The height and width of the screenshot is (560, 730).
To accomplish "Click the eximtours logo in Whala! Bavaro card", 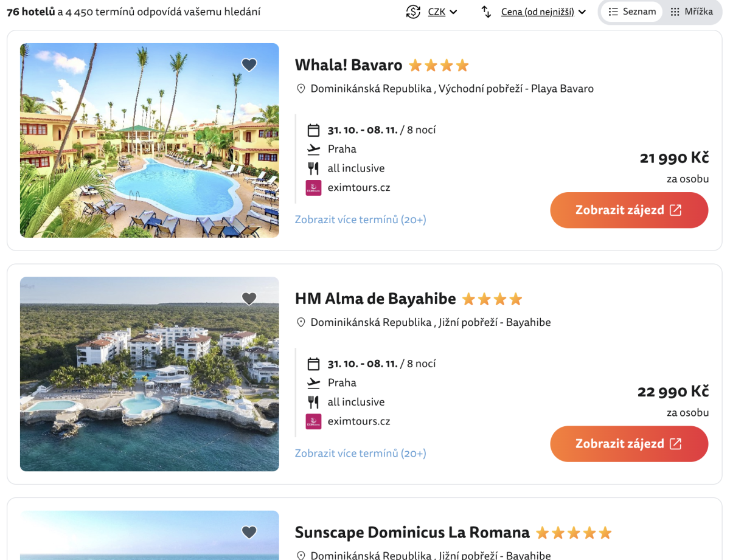I will (x=313, y=188).
